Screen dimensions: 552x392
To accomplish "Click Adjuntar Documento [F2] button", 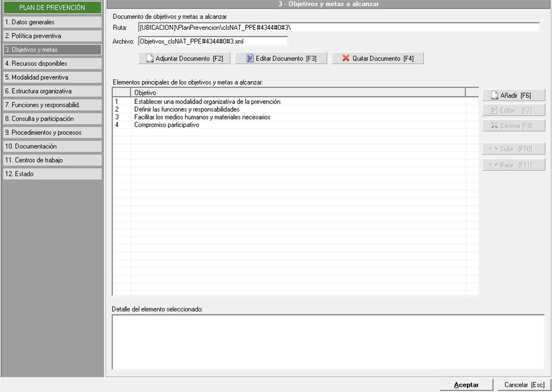I will pos(185,59).
